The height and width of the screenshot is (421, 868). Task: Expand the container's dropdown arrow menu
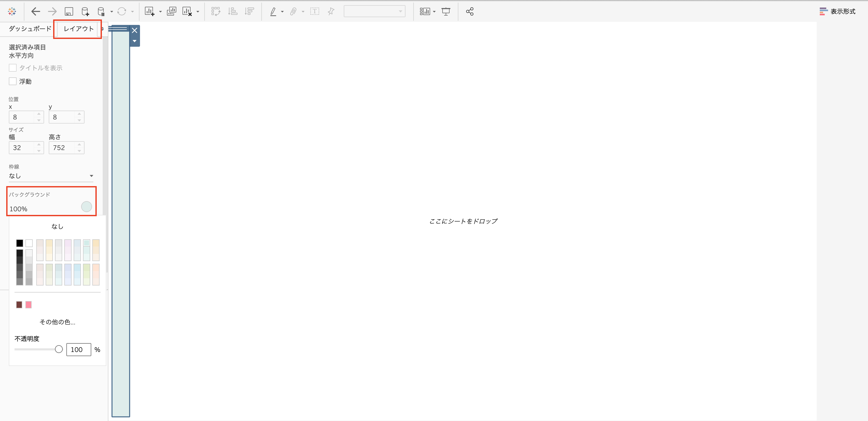click(135, 41)
